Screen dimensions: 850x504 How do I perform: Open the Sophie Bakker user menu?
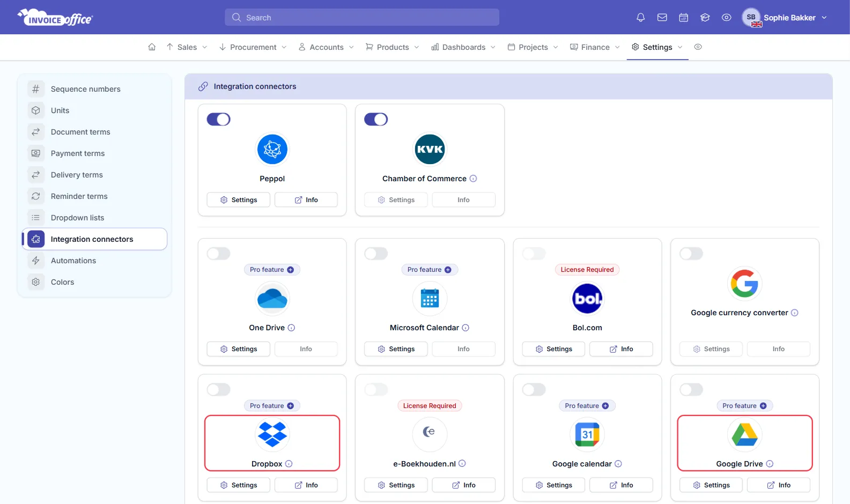[x=785, y=18]
